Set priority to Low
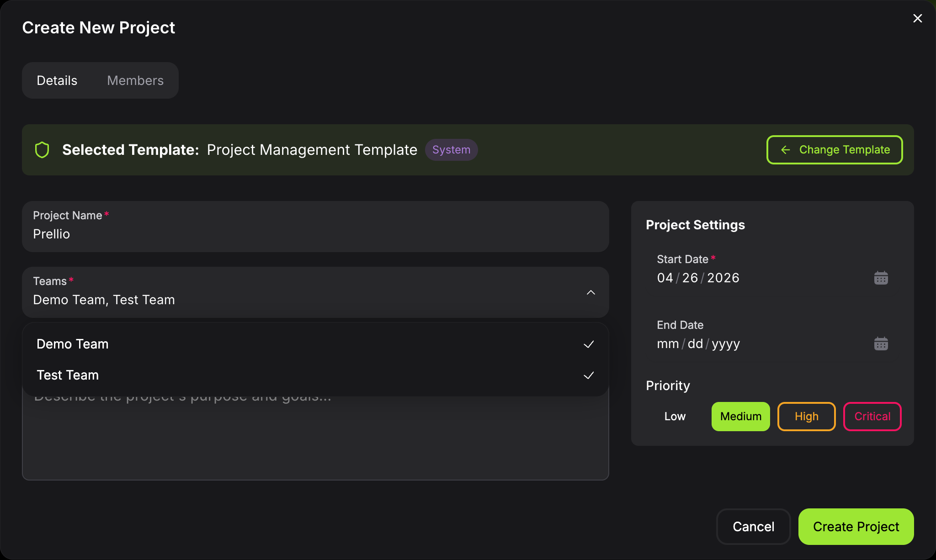This screenshot has height=560, width=936. coord(675,416)
